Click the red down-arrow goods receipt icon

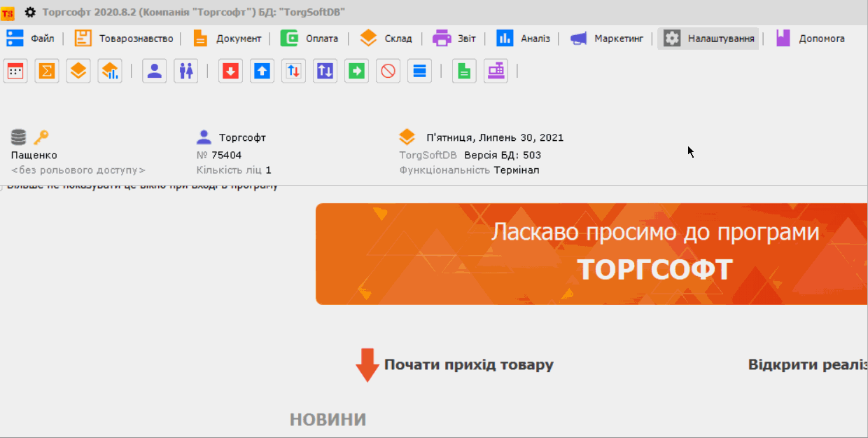[x=230, y=71]
